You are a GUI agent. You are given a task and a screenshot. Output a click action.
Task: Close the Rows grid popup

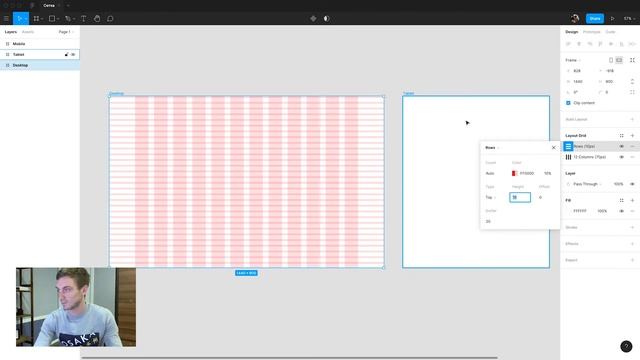tap(553, 148)
